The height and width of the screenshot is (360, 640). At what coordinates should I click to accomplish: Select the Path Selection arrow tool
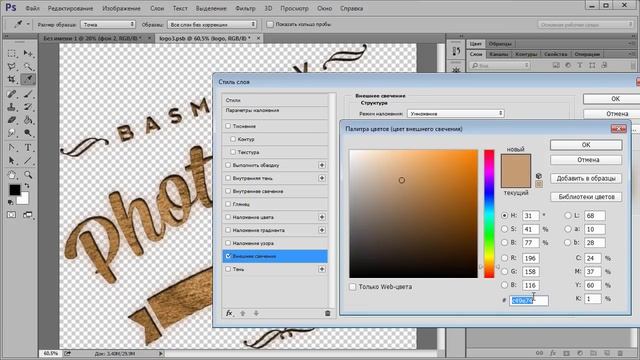[x=11, y=160]
